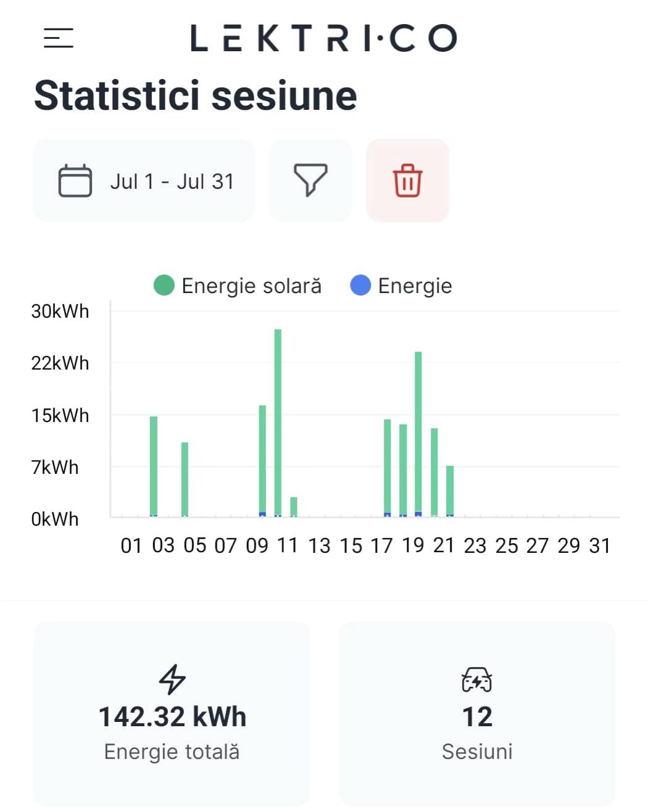Select the chart bar for day 03

point(154,466)
